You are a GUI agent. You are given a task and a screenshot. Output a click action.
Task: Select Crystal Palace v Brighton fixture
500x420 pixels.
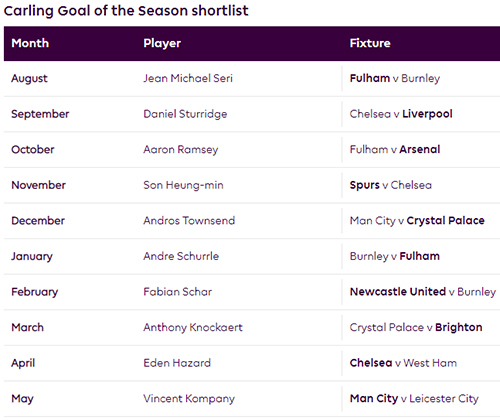(416, 327)
